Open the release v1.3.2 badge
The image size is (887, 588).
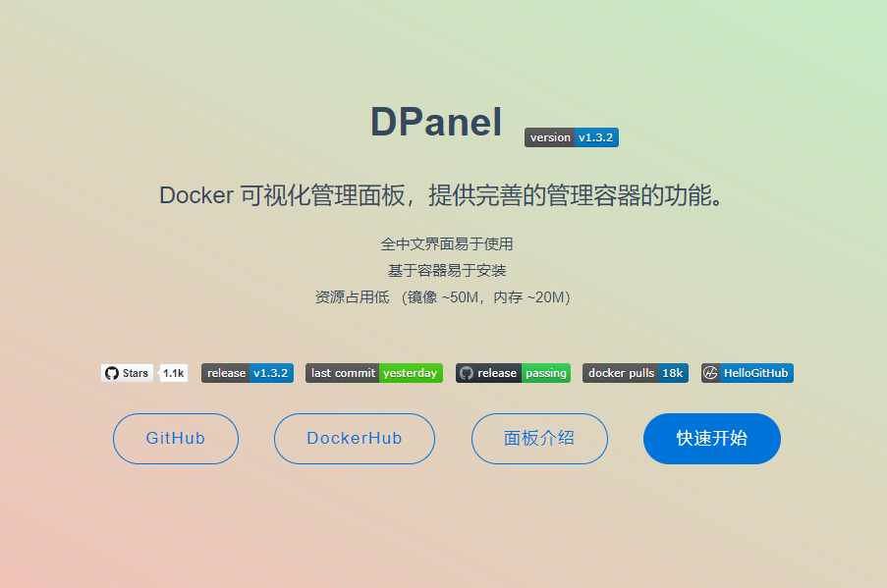pyautogui.click(x=248, y=373)
